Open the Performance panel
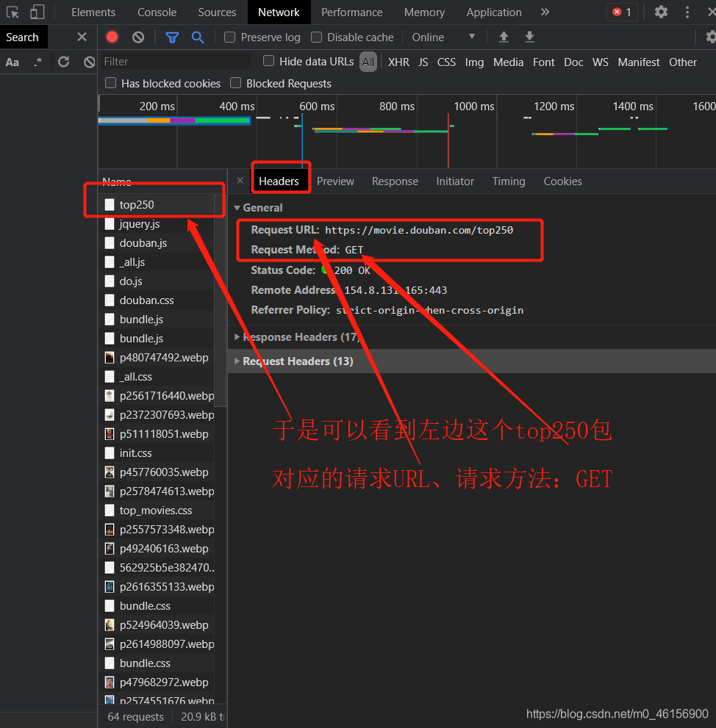This screenshot has width=716, height=728. 351,12
